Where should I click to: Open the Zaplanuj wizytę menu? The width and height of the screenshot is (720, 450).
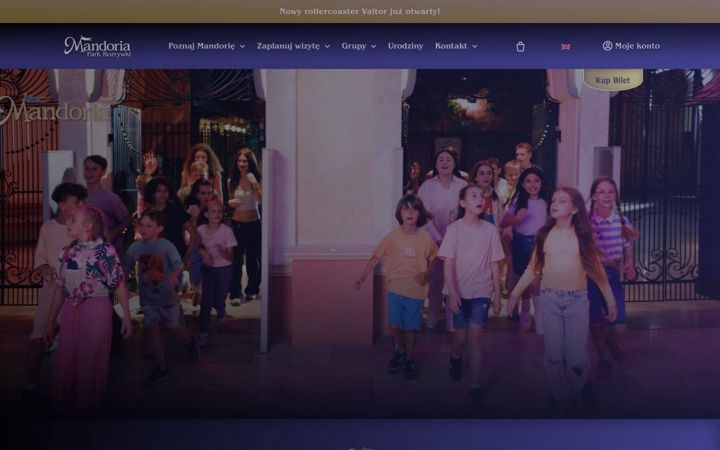click(x=288, y=46)
